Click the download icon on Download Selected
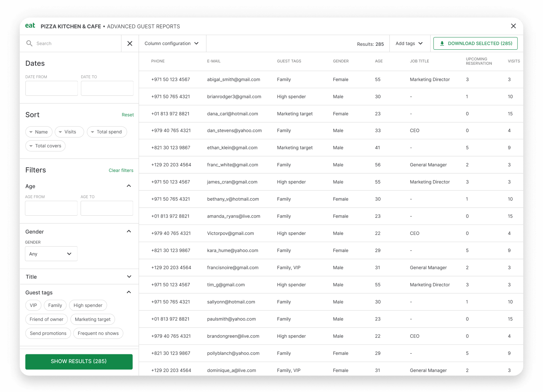The image size is (543, 392). (442, 43)
